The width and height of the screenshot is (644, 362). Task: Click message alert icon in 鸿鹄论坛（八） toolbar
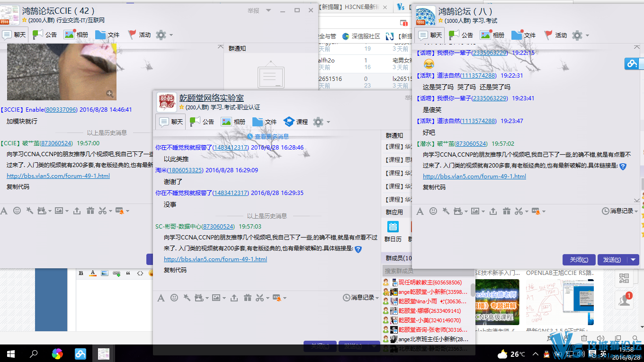[536, 211]
